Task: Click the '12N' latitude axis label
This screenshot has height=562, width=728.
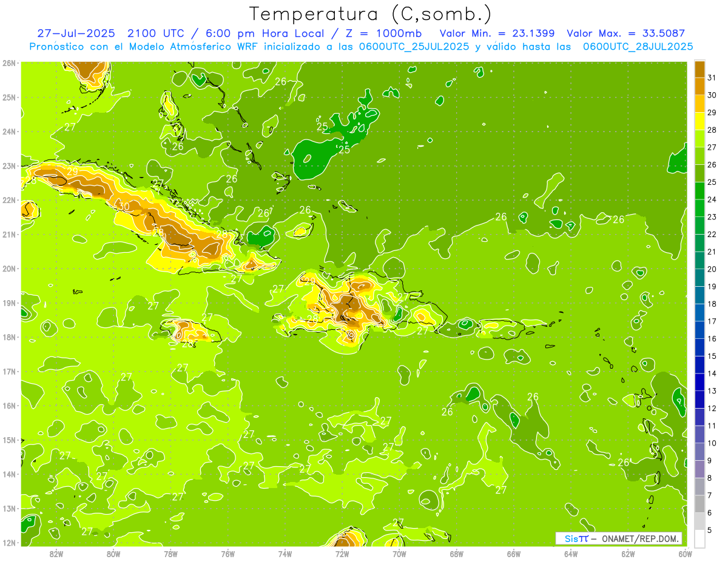Action: click(x=9, y=543)
